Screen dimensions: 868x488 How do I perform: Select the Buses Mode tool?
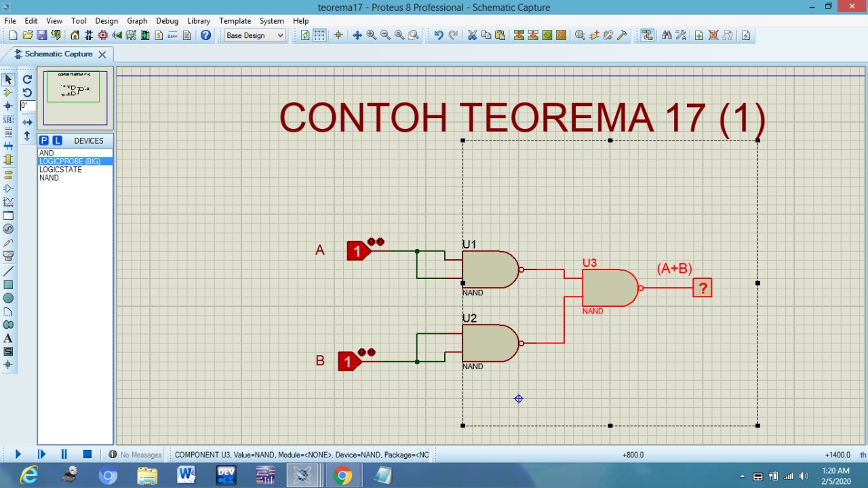click(x=8, y=146)
